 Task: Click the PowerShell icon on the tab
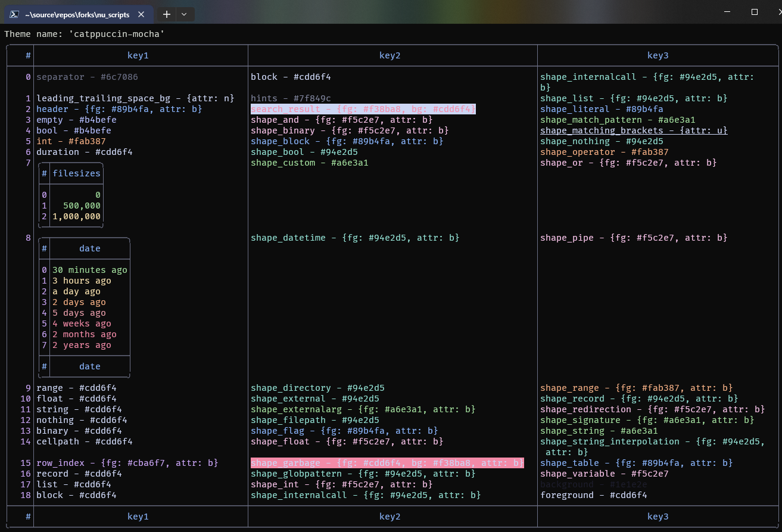(x=15, y=14)
